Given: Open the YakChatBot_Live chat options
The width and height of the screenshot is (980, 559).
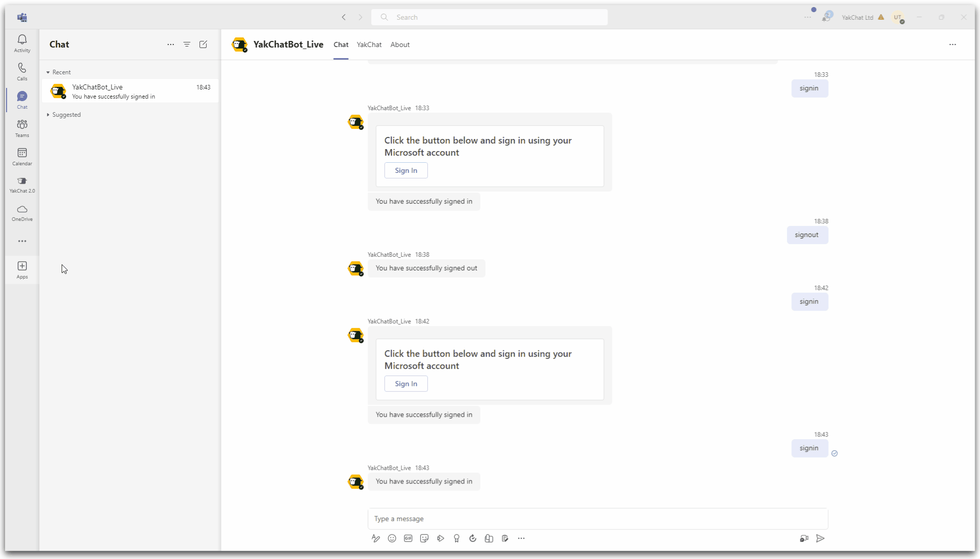Looking at the screenshot, I should click(952, 44).
